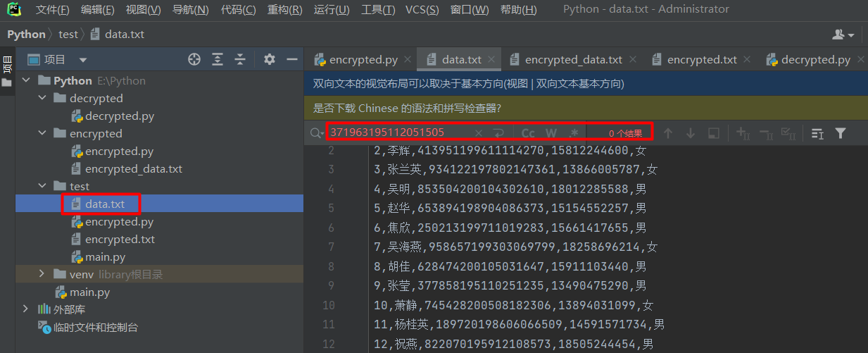Open project panel settings gear
868x353 pixels.
[269, 60]
